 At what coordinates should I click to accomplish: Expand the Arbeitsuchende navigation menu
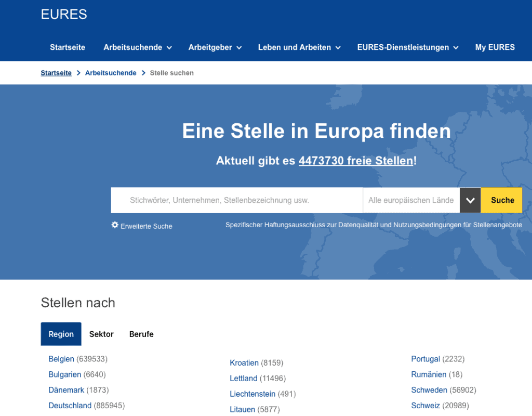point(137,47)
